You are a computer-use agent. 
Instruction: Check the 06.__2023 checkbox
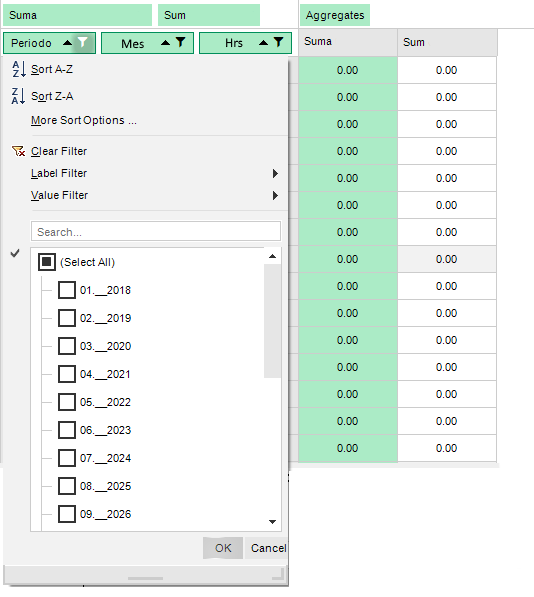67,430
